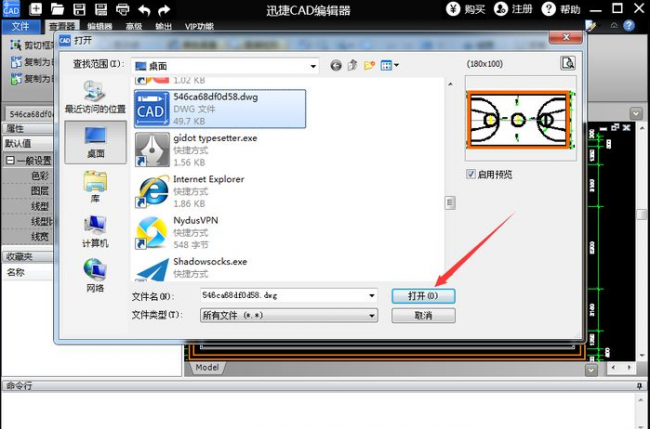Select the 线宽 property row

(28, 236)
